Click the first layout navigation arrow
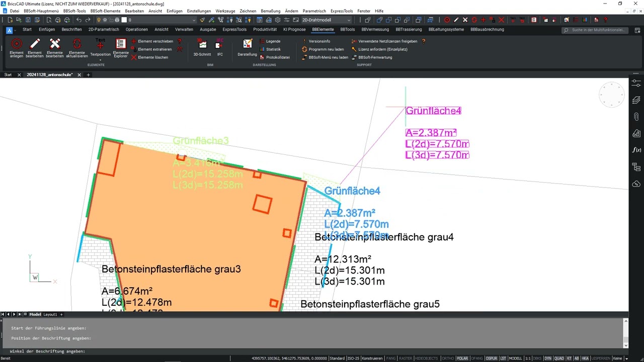Viewport: 644px width, 362px height. (x=3, y=314)
